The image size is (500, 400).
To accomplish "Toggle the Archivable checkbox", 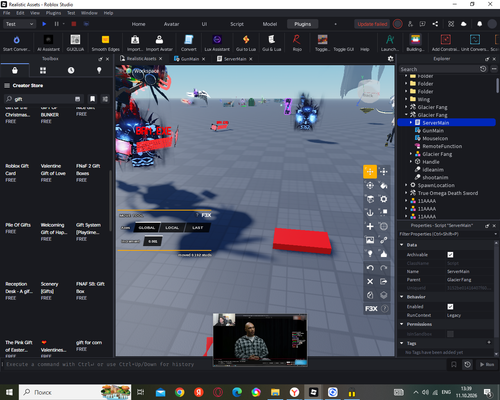I will [x=450, y=255].
